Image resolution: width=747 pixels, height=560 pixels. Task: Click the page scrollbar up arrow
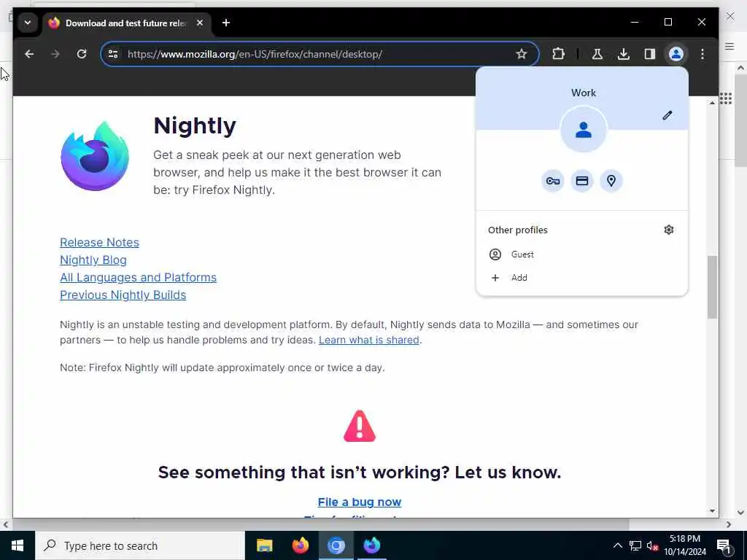click(712, 102)
